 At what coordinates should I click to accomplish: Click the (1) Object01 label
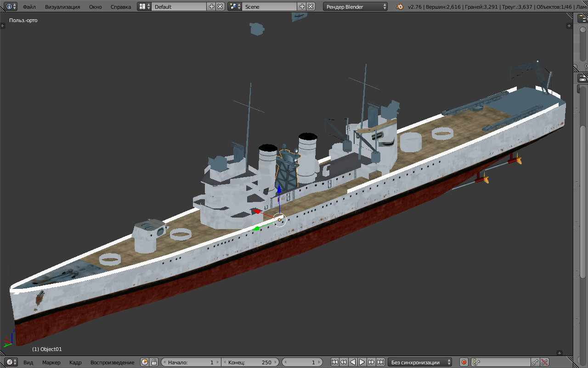point(47,349)
